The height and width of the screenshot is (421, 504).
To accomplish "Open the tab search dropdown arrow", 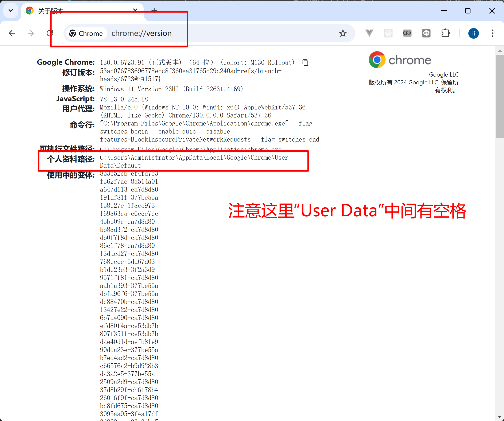I will [11, 11].
